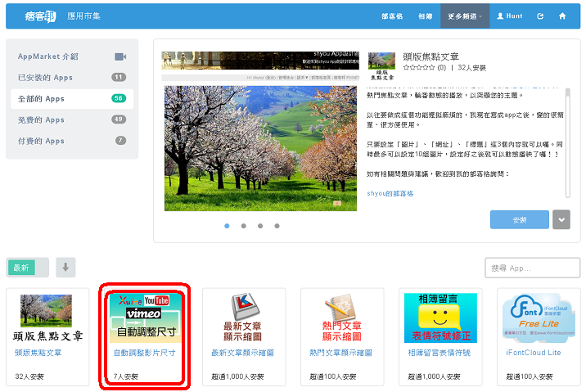Open the 部落格 menu item

pos(392,16)
